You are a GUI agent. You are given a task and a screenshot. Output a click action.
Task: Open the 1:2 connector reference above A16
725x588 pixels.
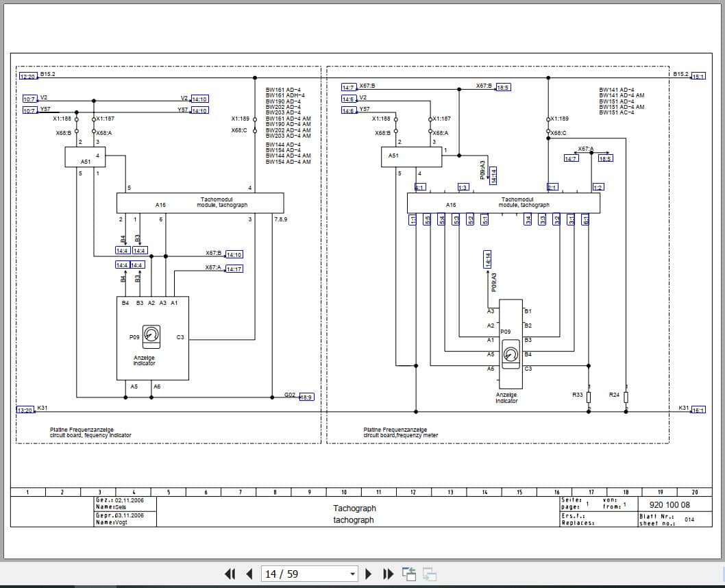[x=598, y=187]
